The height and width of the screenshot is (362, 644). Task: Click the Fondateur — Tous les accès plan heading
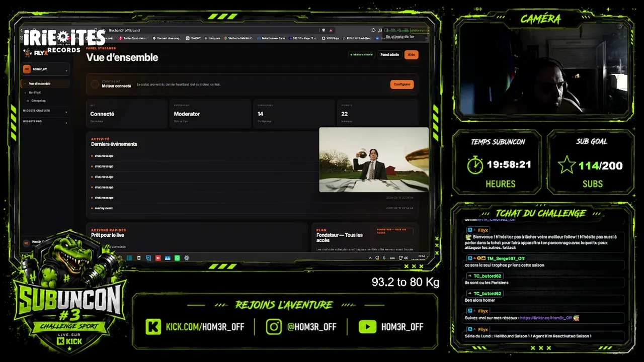[x=340, y=238]
